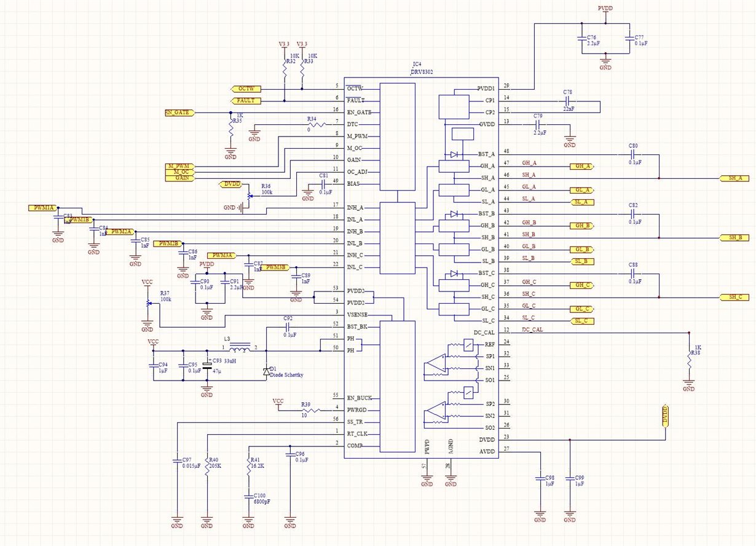This screenshot has height=546, width=756.
Task: Click the IC4 designator label
Action: click(x=417, y=65)
